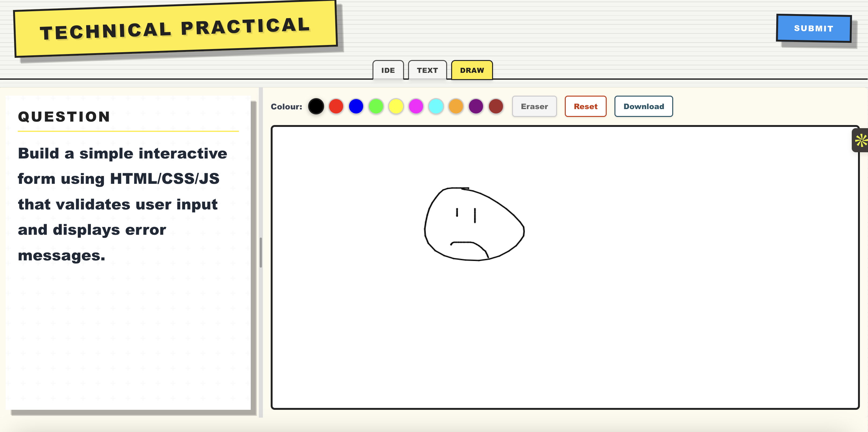The image size is (868, 432).
Task: Download the drawing
Action: click(x=643, y=107)
